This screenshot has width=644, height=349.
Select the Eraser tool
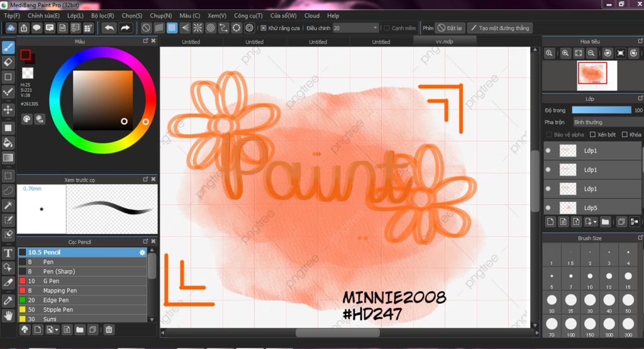pos(8,62)
